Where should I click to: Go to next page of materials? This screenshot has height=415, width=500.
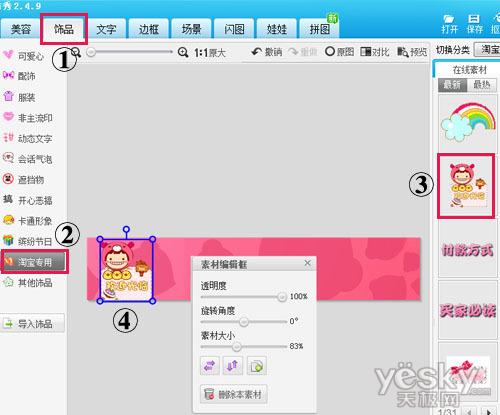489,411
